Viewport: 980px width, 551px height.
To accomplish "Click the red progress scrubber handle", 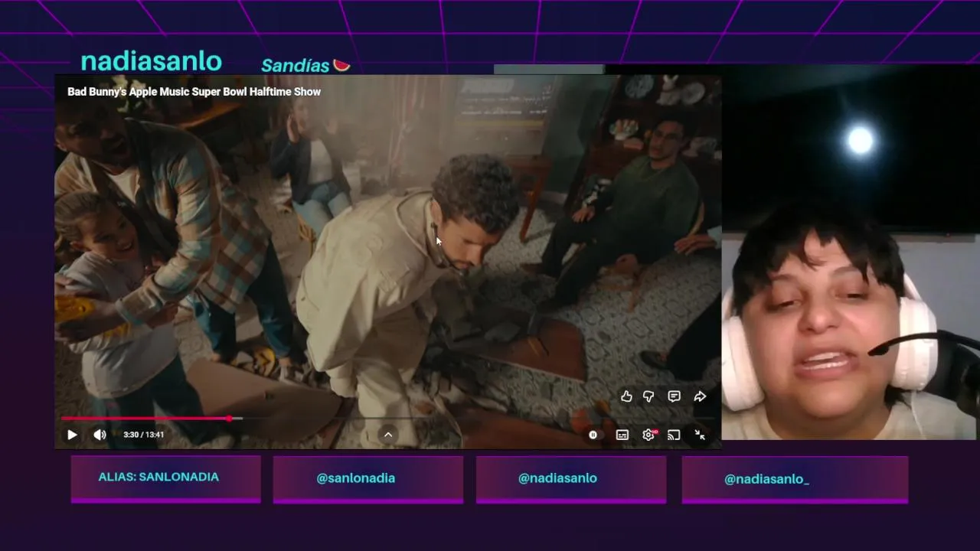I will point(229,419).
